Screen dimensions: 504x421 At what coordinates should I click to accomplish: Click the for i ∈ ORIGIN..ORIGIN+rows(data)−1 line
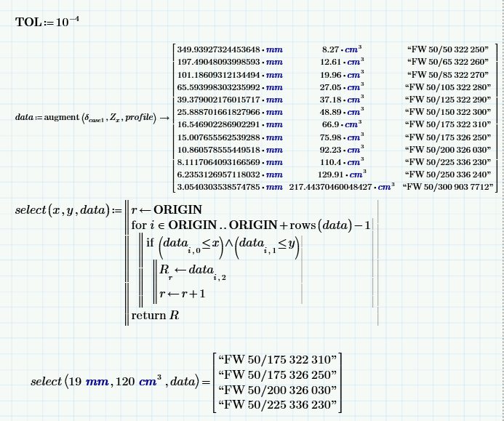coord(251,225)
